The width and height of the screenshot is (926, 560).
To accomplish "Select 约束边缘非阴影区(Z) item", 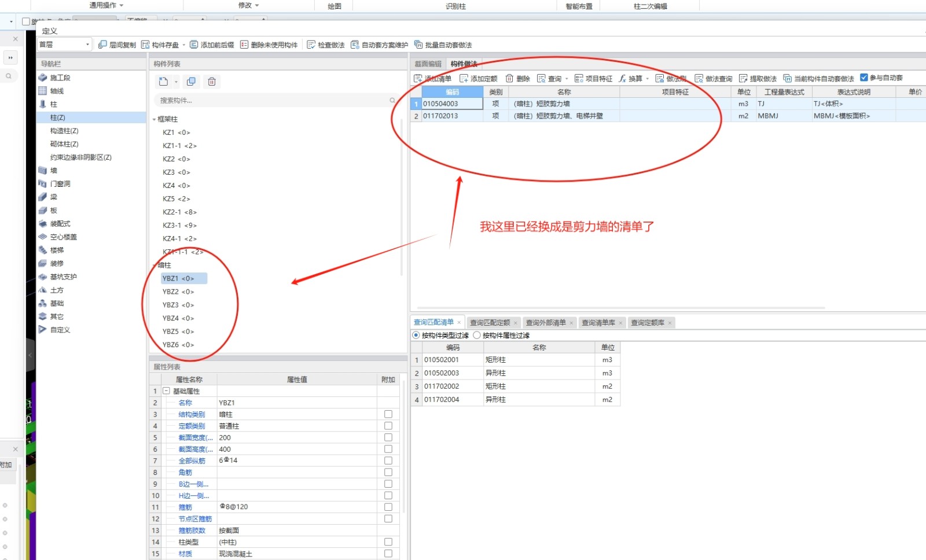I will point(81,157).
